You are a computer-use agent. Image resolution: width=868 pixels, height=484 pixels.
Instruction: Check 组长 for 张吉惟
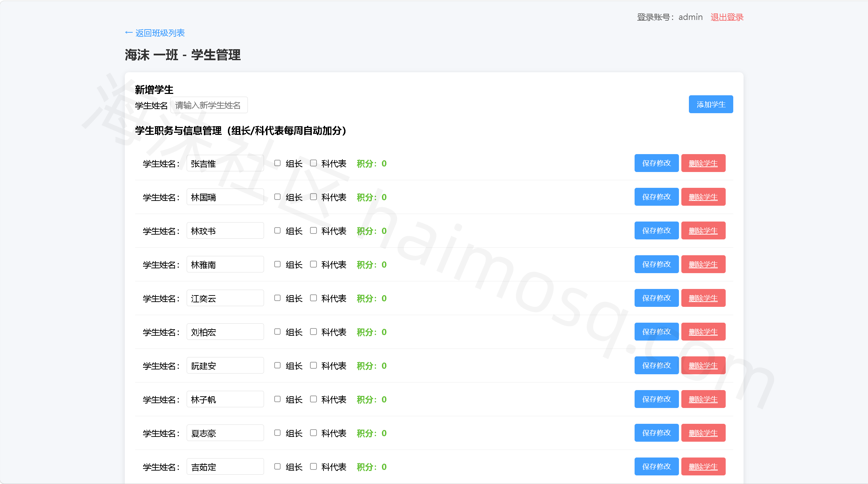(277, 163)
